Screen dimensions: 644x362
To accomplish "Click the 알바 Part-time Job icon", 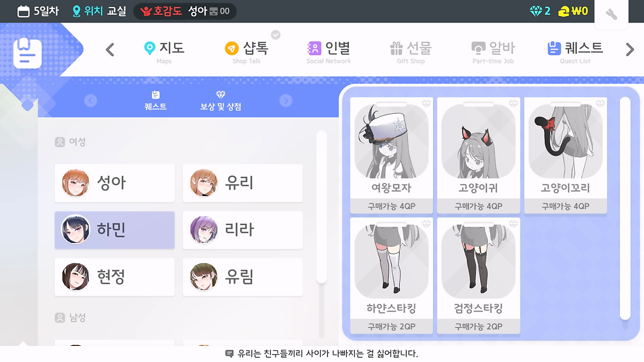I will pos(478,49).
